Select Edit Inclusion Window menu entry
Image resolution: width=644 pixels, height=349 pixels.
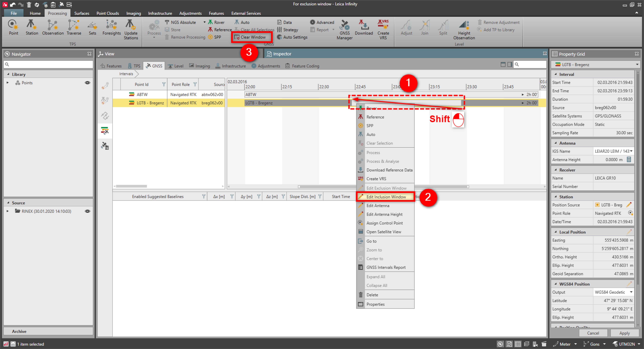pos(386,197)
